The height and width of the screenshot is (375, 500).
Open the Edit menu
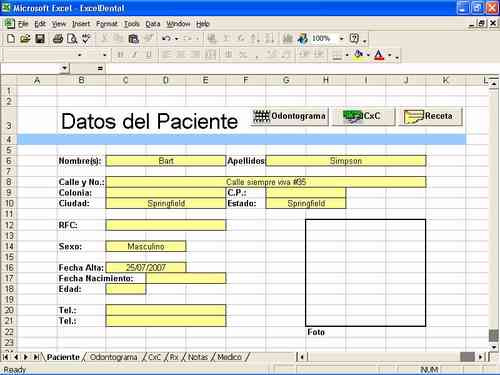40,24
